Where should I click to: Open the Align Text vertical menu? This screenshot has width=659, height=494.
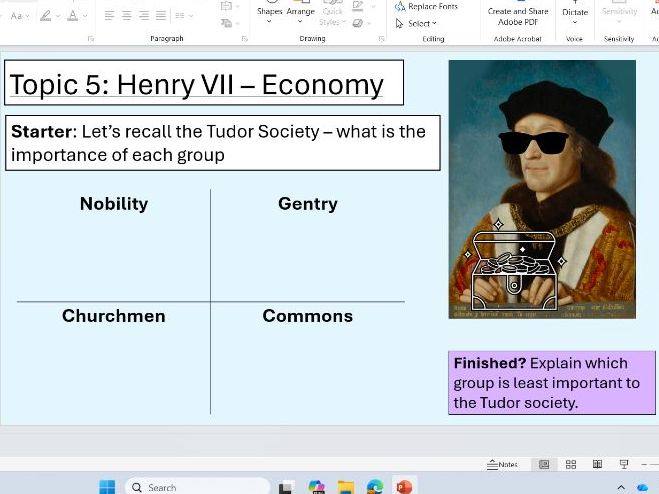230,6
